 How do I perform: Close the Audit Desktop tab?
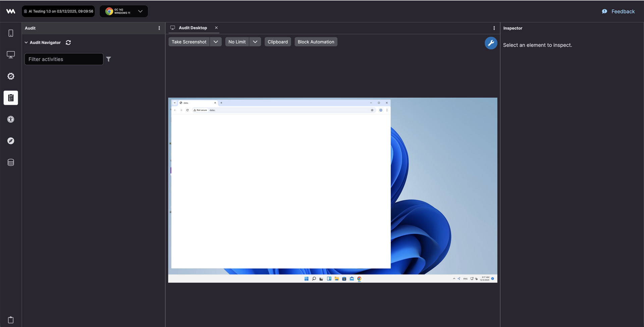point(216,28)
